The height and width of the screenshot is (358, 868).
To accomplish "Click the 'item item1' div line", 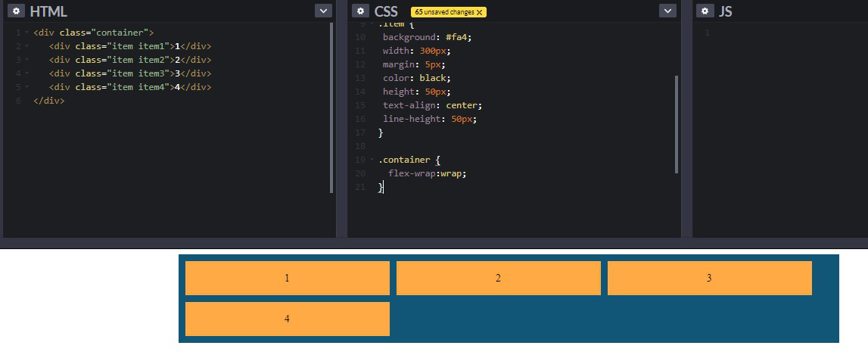I will click(x=130, y=46).
